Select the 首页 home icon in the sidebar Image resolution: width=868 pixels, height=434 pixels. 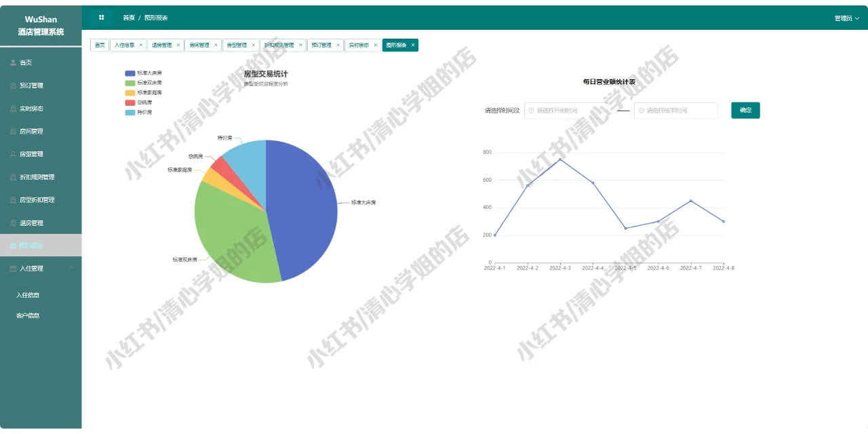pyautogui.click(x=13, y=62)
